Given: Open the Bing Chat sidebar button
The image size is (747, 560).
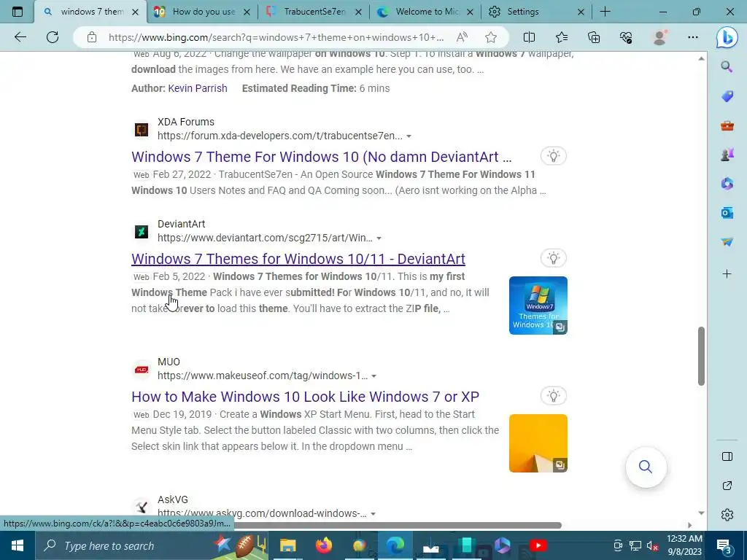Looking at the screenshot, I should pyautogui.click(x=727, y=38).
